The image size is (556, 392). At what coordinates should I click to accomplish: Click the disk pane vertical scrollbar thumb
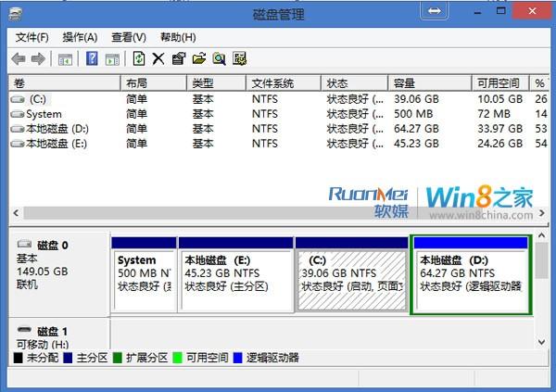tap(541, 260)
